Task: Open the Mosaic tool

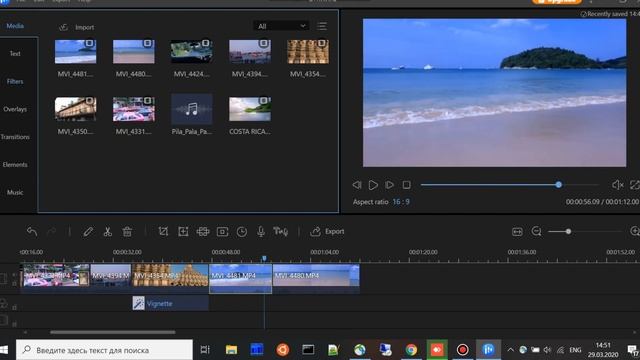Action: pyautogui.click(x=202, y=232)
